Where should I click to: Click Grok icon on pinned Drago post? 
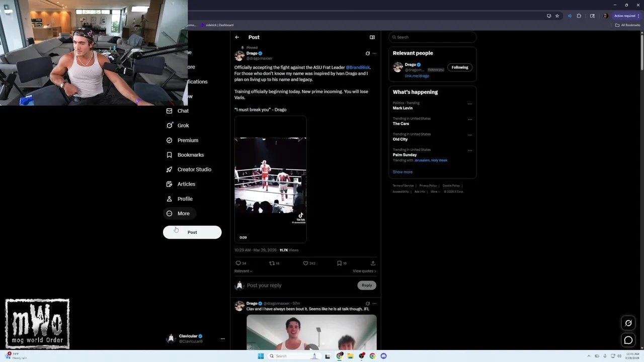coord(367,53)
